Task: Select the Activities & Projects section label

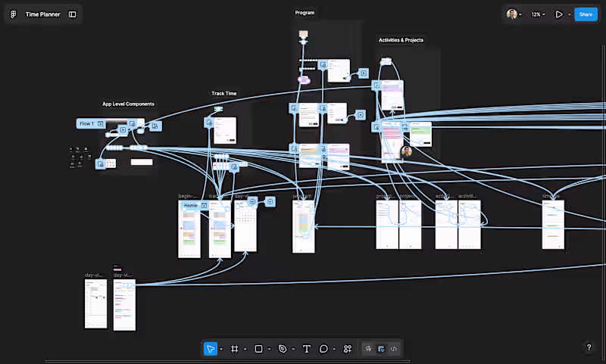Action: pyautogui.click(x=401, y=40)
